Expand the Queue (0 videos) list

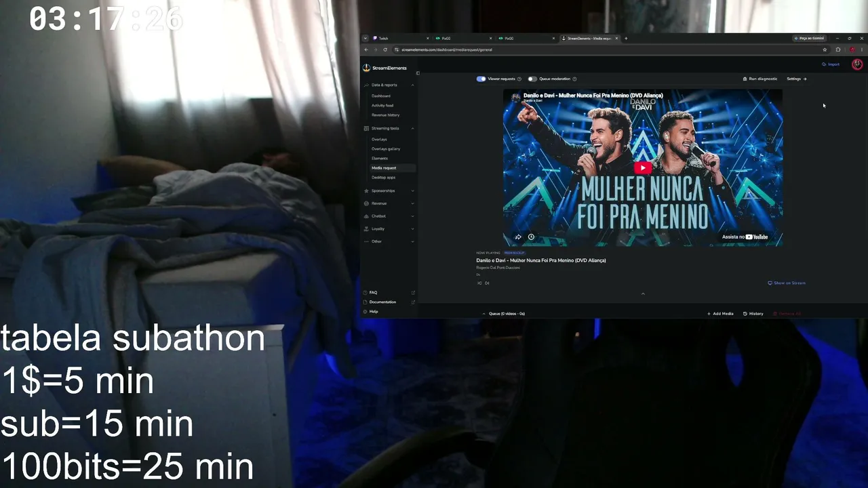tap(503, 314)
